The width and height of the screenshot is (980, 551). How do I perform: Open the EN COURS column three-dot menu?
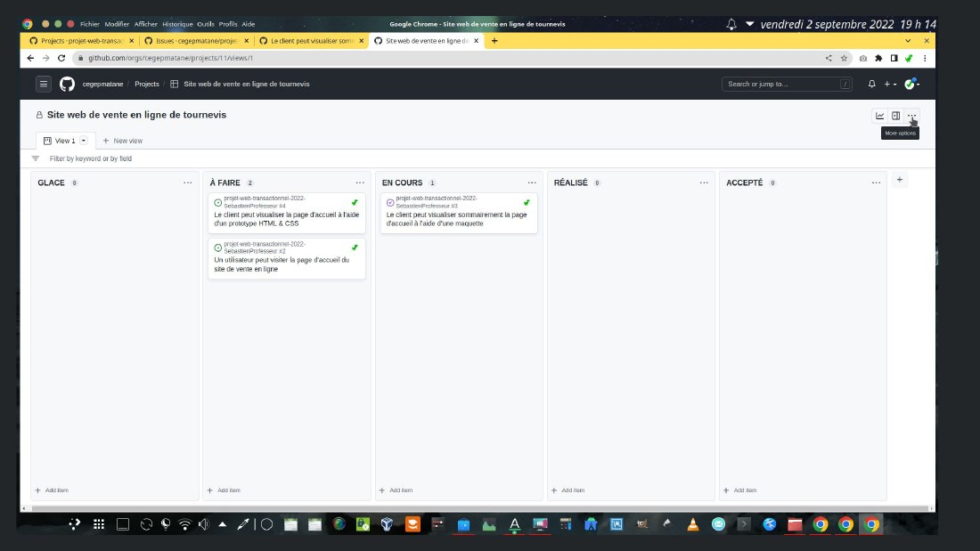point(532,182)
